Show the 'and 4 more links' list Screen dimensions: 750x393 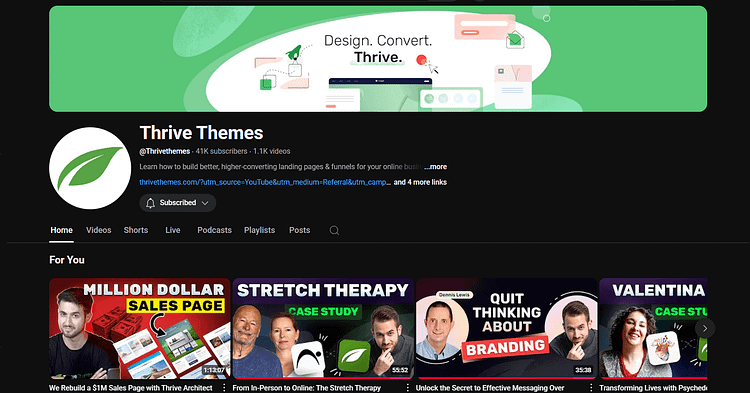coord(420,182)
